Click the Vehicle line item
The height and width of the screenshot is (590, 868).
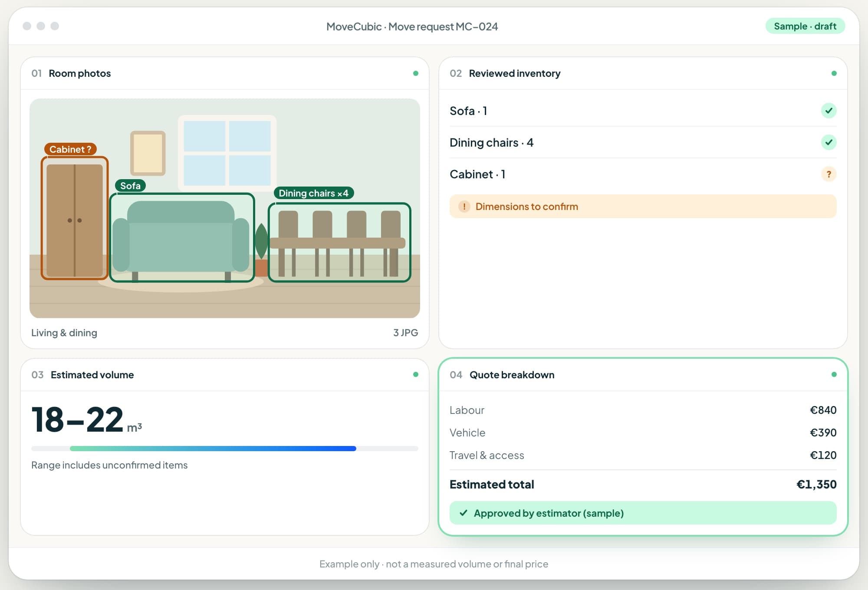coord(643,433)
